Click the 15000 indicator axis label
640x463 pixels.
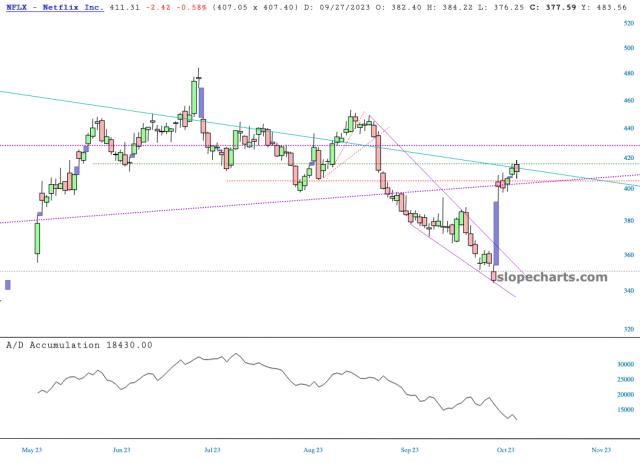click(624, 409)
